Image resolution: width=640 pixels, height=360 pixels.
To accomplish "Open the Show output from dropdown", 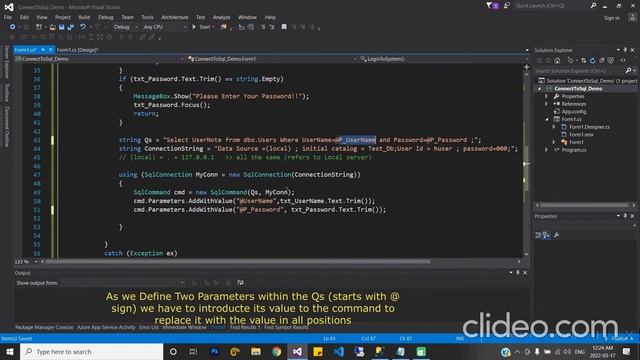I will tap(122, 282).
